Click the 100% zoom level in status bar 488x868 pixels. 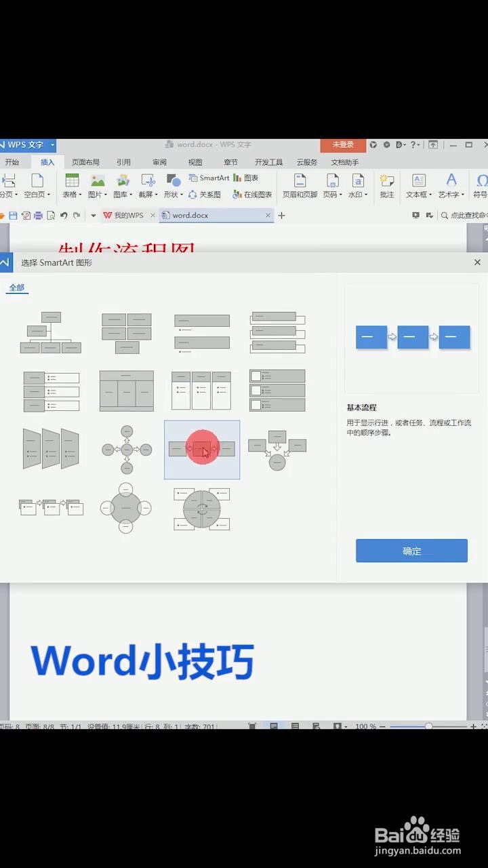[x=365, y=726]
